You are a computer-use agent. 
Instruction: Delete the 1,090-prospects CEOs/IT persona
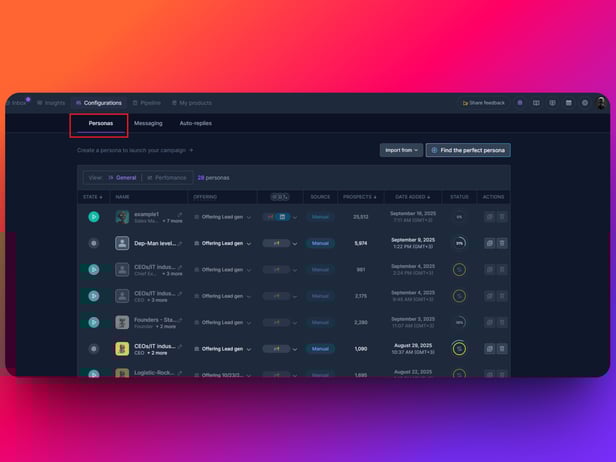point(502,348)
